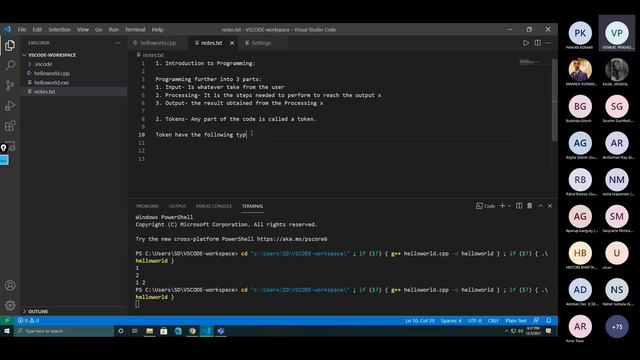Open the Windows Start menu
Viewport: 640px width, 360px height.
click(7, 331)
